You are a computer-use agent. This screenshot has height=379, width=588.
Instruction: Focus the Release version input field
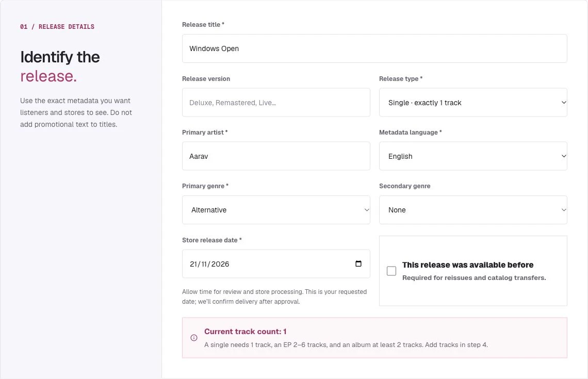[x=276, y=102]
